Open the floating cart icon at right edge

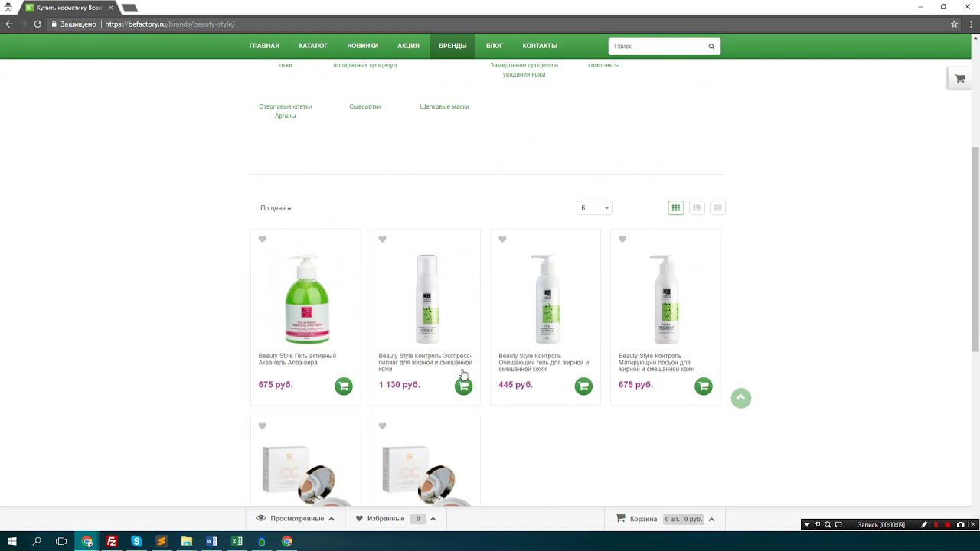(960, 78)
